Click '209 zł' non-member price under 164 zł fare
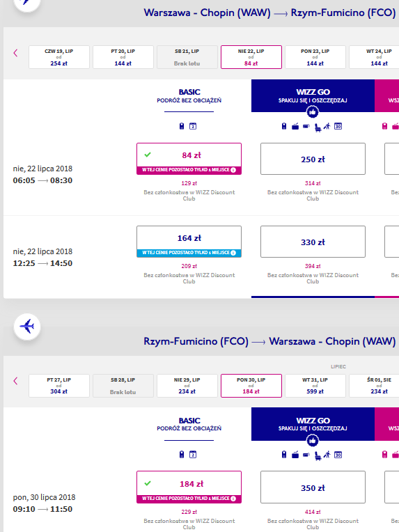Image resolution: width=399 pixels, height=532 pixels. 189,266
